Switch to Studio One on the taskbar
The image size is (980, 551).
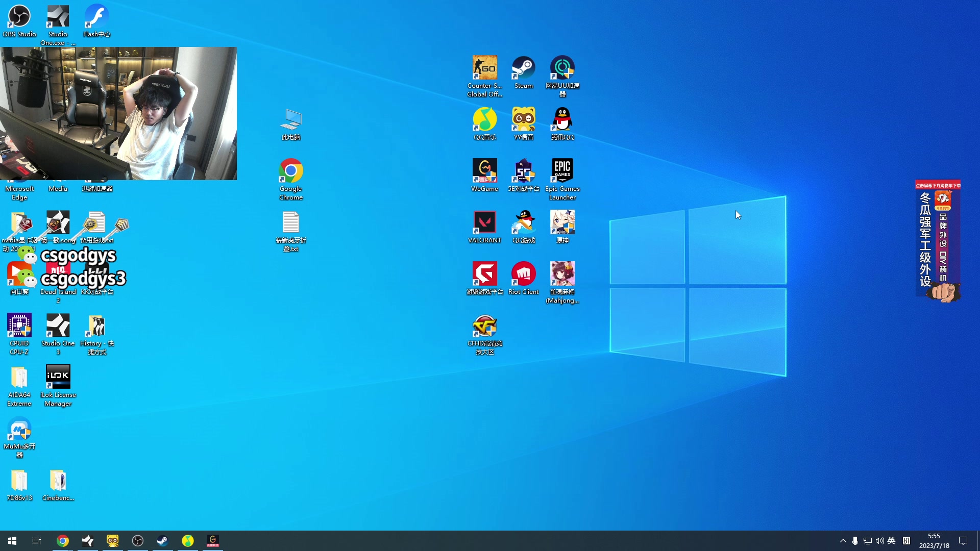(x=88, y=541)
